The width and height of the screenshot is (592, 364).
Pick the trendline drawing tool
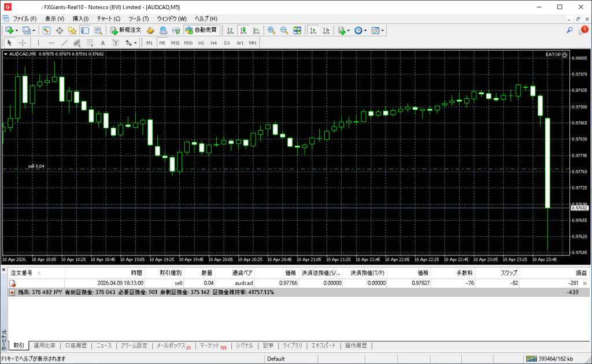click(x=64, y=43)
